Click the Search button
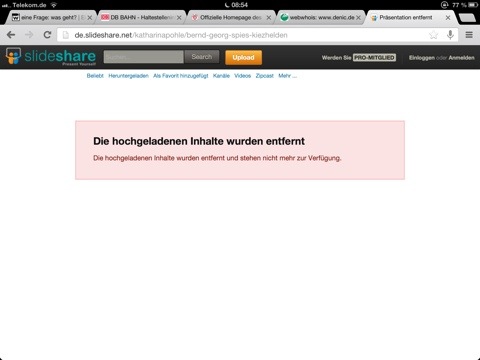The width and height of the screenshot is (480, 360). [202, 57]
